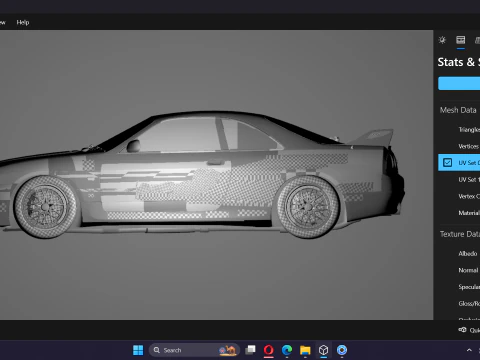Click the 3D Viewer cube taskbar icon
480x360 pixels.
(323, 350)
